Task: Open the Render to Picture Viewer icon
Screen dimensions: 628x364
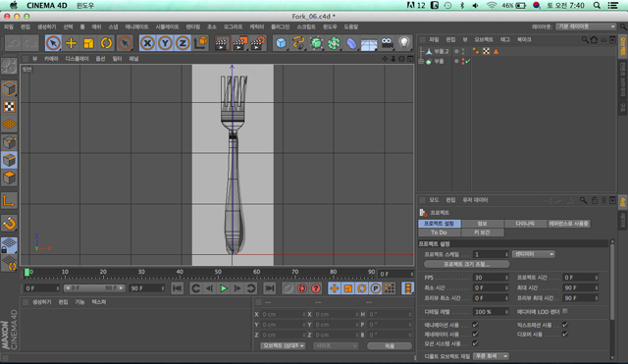Action: pyautogui.click(x=239, y=43)
